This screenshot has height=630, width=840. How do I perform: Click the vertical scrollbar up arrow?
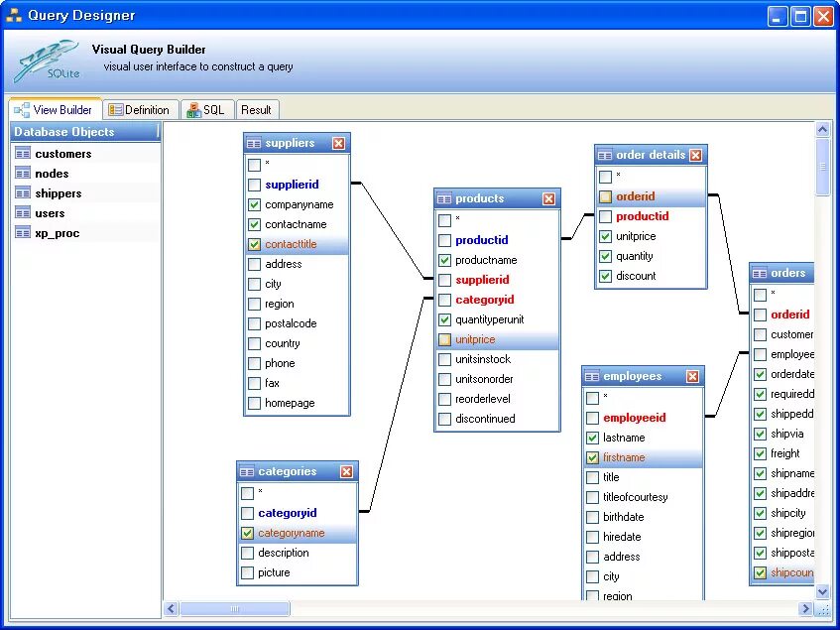click(823, 129)
